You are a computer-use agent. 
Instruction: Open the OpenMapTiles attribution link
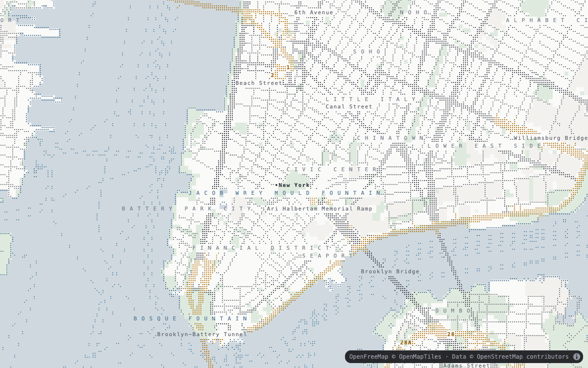click(419, 357)
